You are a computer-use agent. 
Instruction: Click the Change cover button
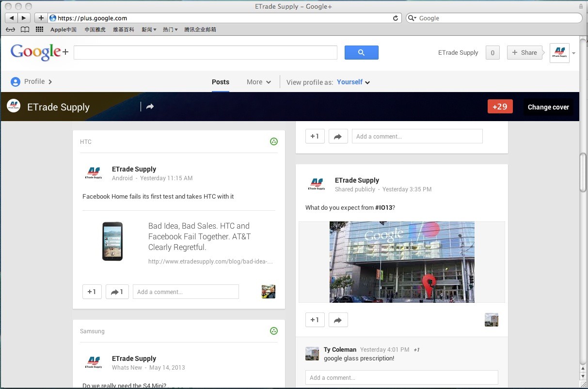coord(548,107)
